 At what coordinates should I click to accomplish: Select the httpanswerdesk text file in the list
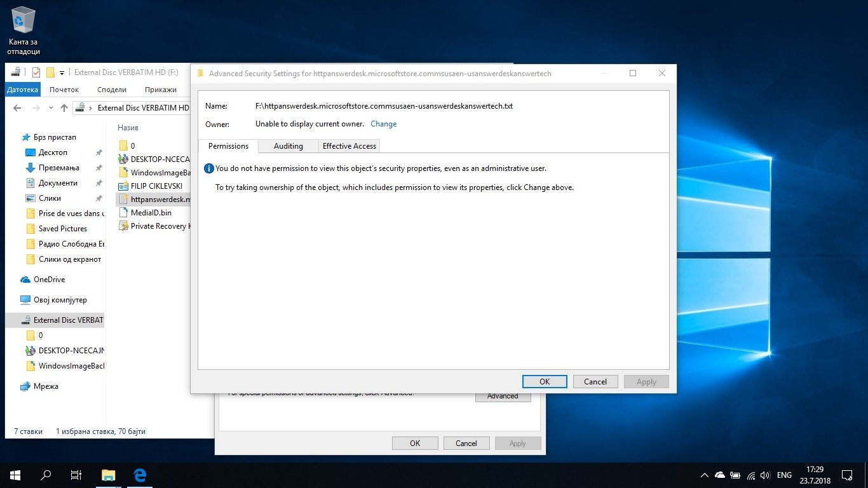pos(154,200)
